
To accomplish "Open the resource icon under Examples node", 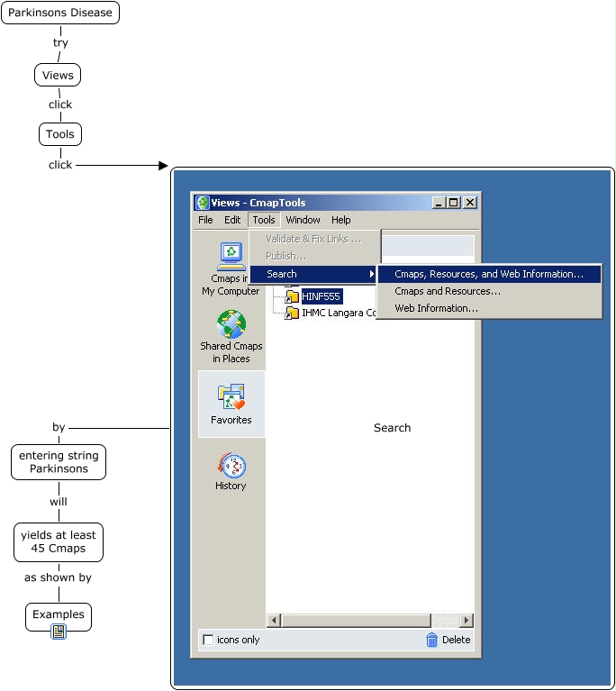I will tap(59, 632).
